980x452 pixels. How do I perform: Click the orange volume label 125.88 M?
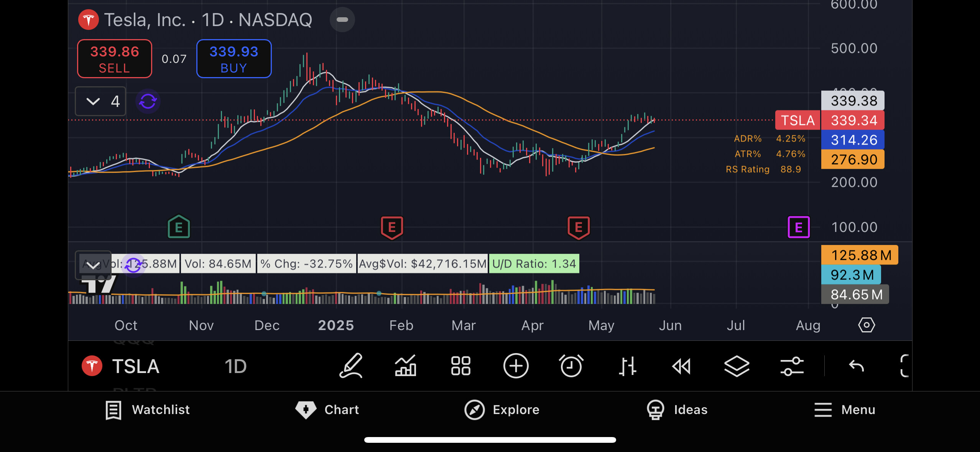860,255
